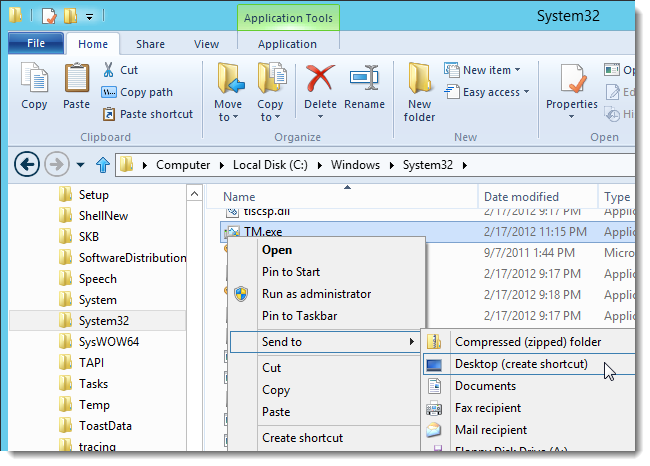Send the file to Fax recipient
The width and height of the screenshot is (650, 466).
click(529, 408)
